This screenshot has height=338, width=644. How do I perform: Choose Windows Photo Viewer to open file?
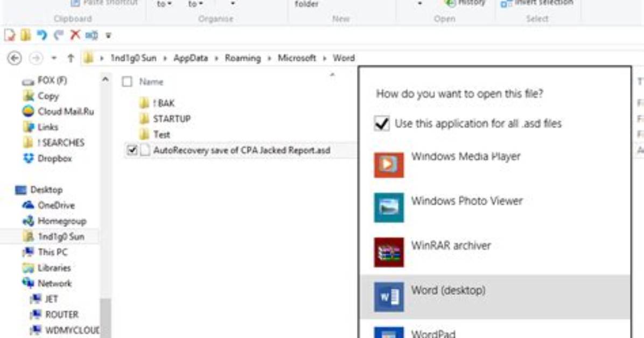[495, 208]
